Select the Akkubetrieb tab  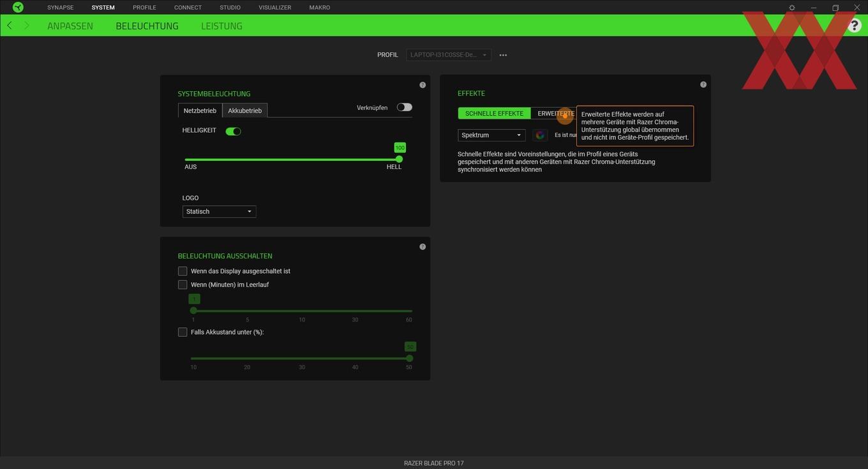pyautogui.click(x=244, y=110)
